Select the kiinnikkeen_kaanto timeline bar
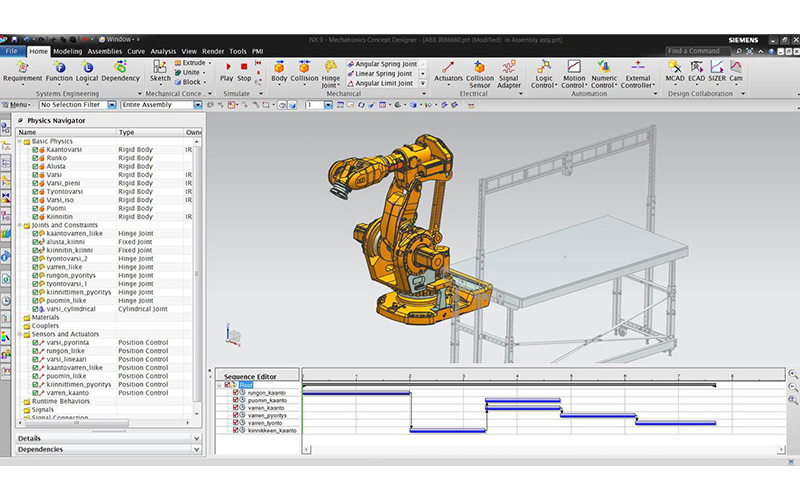Screen dimensions: 800x500 448,431
